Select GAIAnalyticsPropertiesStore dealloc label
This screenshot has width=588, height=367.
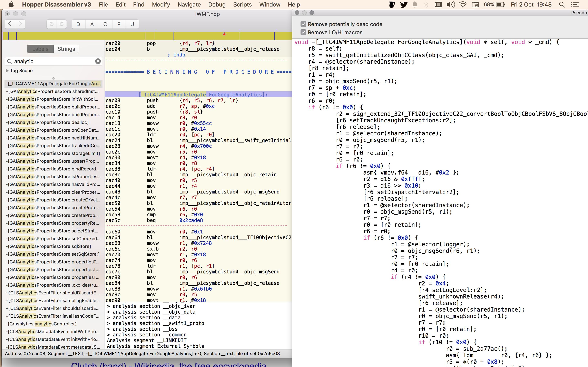[x=47, y=122]
